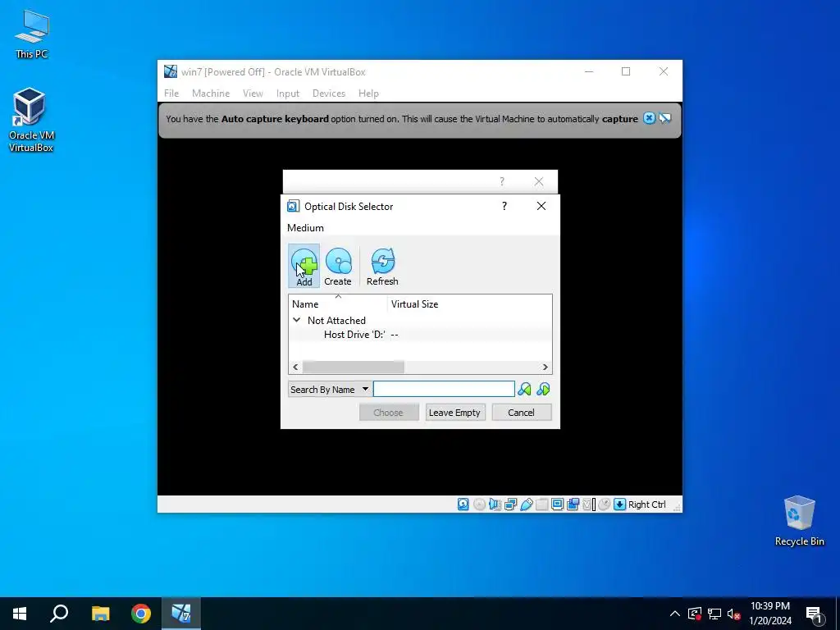The image size is (840, 630).
Task: Click the Add optical disk icon
Action: 304,266
